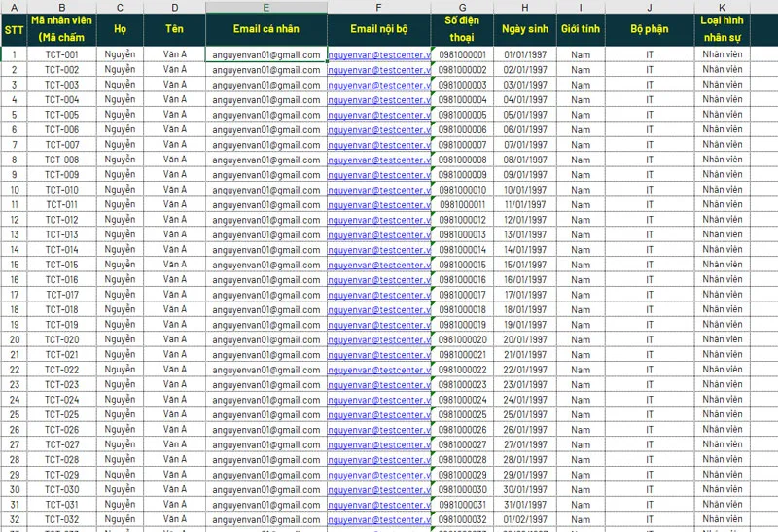This screenshot has height=532, width=778.
Task: Click internal email link for TCT-020
Action: pos(379,340)
